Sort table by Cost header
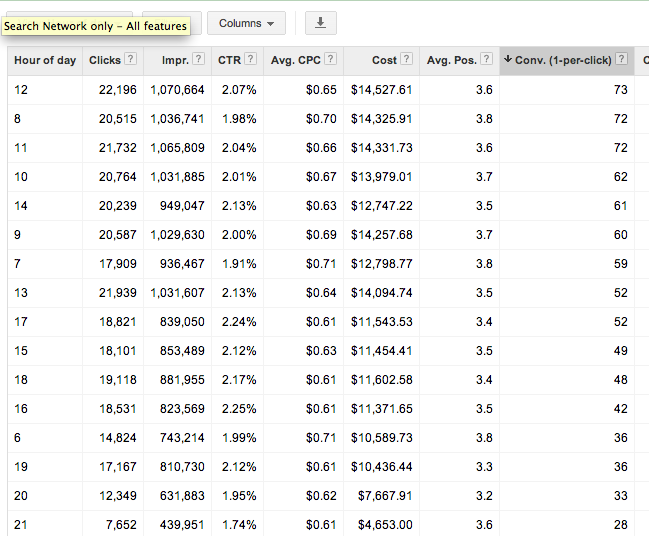The image size is (649, 536). click(385, 60)
